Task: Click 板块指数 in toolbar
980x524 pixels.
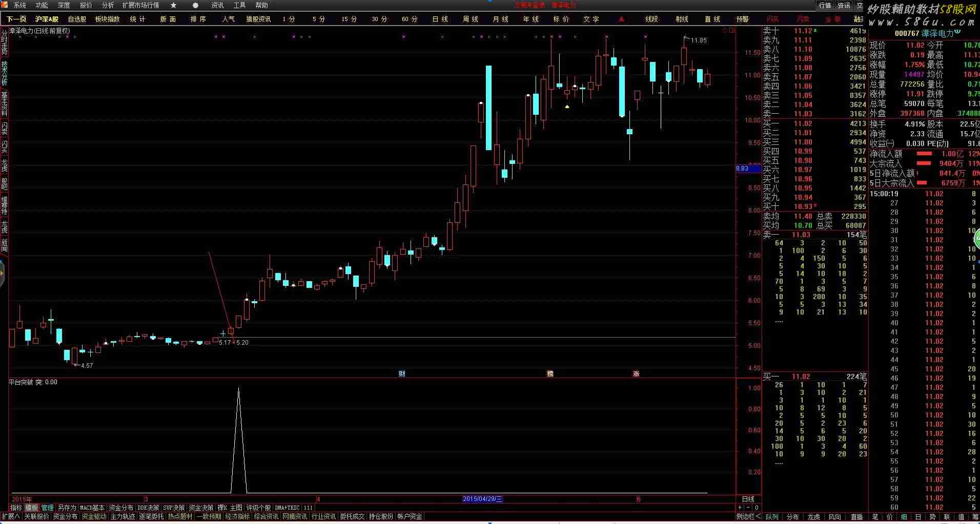Action: (107, 19)
